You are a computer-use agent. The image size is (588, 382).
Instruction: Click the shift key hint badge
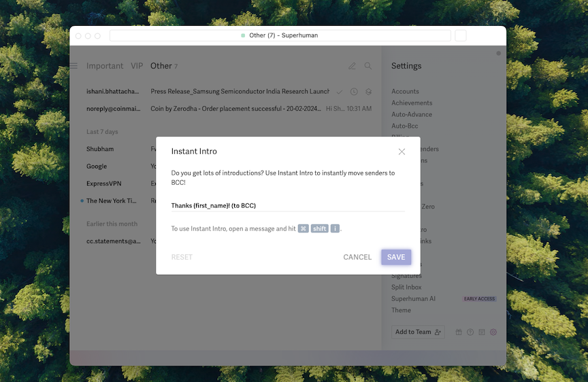click(x=319, y=228)
